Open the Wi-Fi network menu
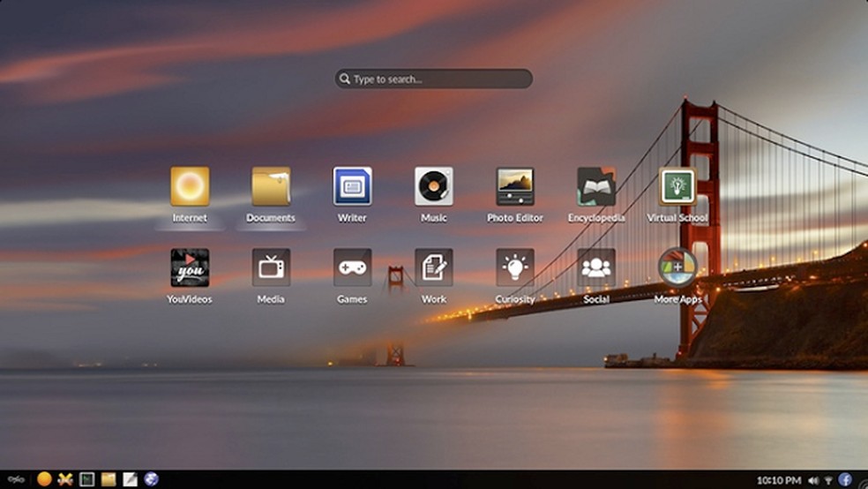This screenshot has height=489, width=868. [828, 480]
